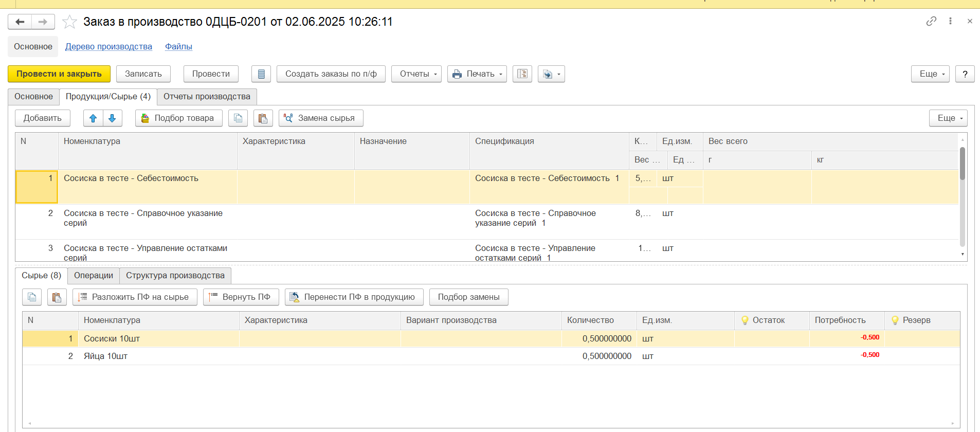Open document movements report icon
The height and width of the screenshot is (432, 980).
(261, 74)
